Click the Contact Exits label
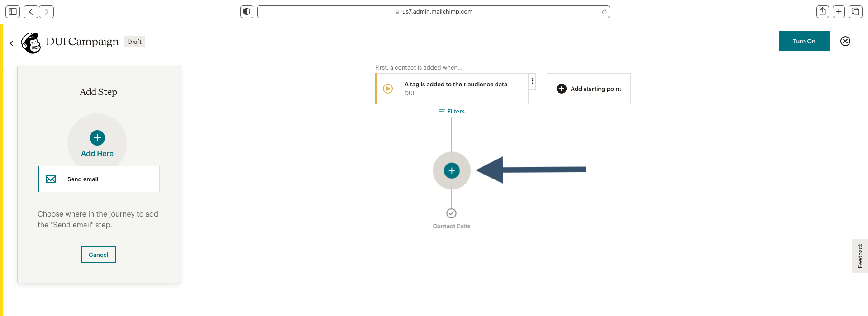 452,226
